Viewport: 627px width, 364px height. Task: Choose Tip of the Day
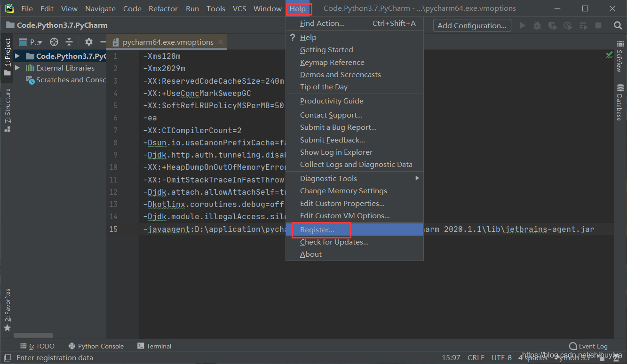coord(355,87)
